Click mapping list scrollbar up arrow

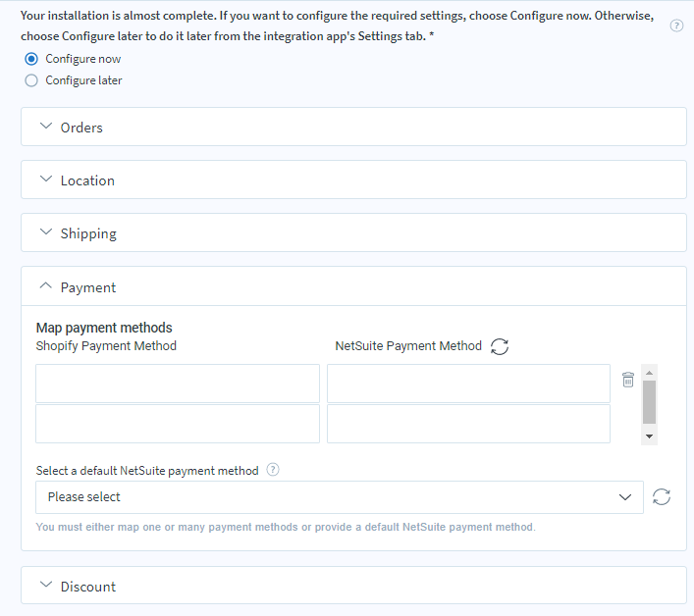tap(649, 373)
